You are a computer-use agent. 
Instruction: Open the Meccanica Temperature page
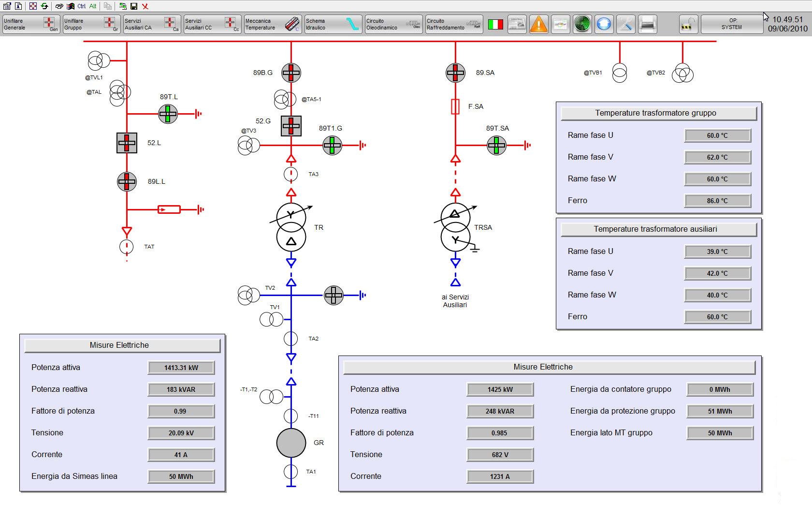273,24
